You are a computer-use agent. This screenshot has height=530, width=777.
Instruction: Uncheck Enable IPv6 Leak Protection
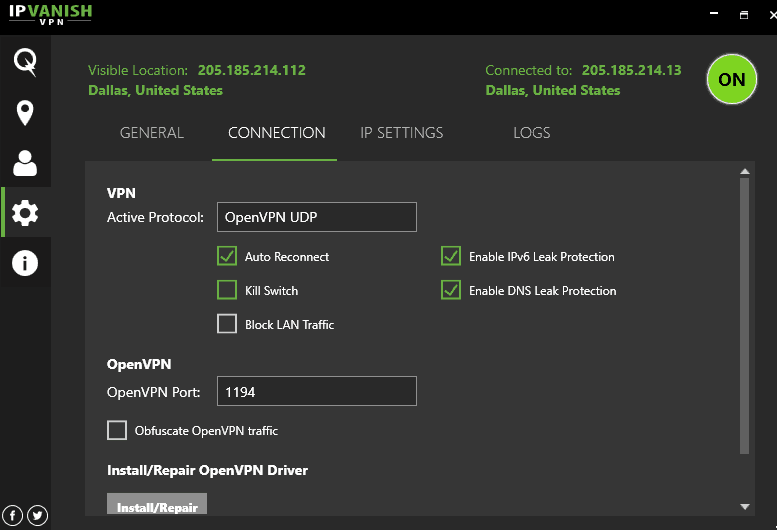(451, 256)
